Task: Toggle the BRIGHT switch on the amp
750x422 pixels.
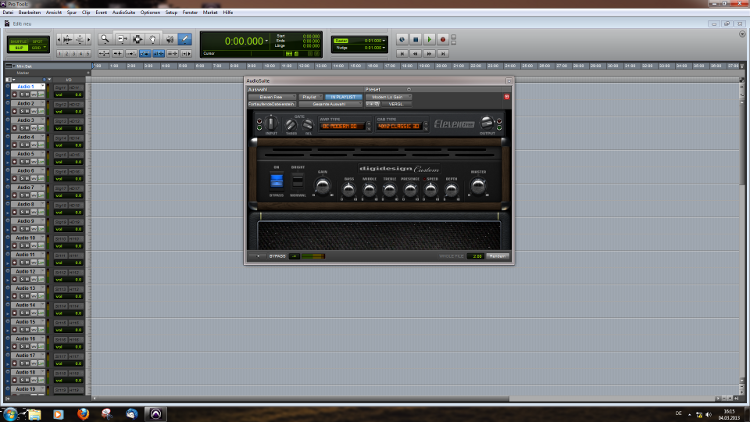Action: pos(297,180)
